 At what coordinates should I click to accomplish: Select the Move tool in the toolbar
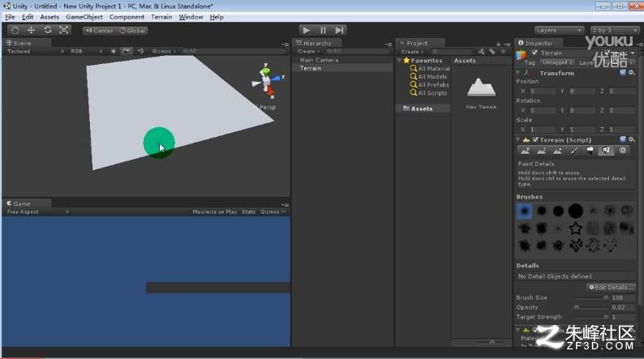[31, 30]
